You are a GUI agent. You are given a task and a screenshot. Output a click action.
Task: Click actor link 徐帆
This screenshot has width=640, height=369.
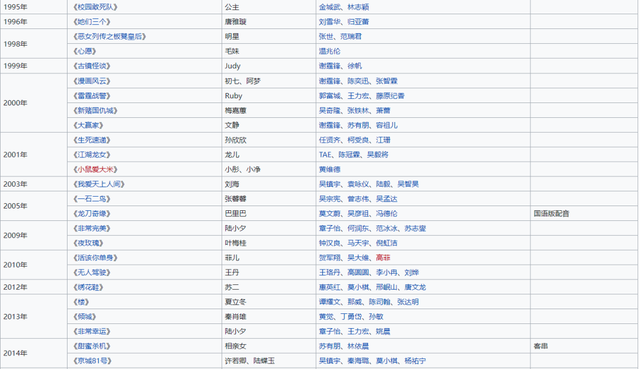click(x=355, y=66)
